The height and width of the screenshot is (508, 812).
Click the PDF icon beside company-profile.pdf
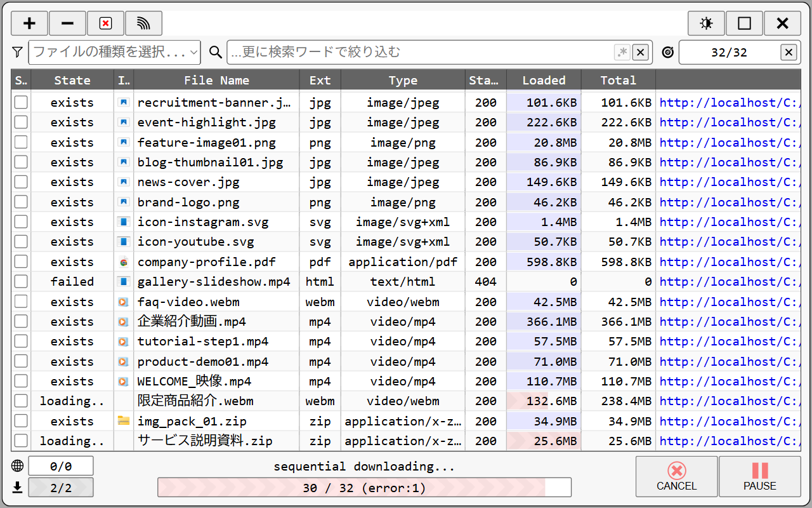click(123, 262)
